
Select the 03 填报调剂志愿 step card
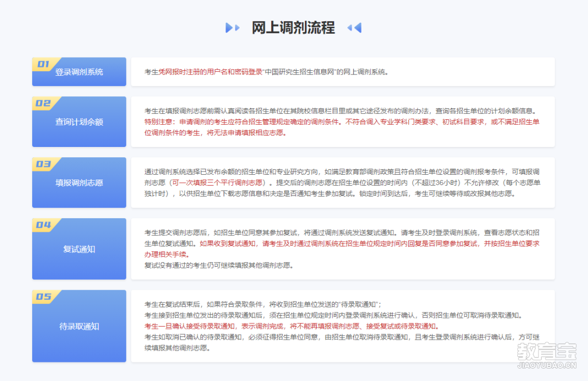79,182
